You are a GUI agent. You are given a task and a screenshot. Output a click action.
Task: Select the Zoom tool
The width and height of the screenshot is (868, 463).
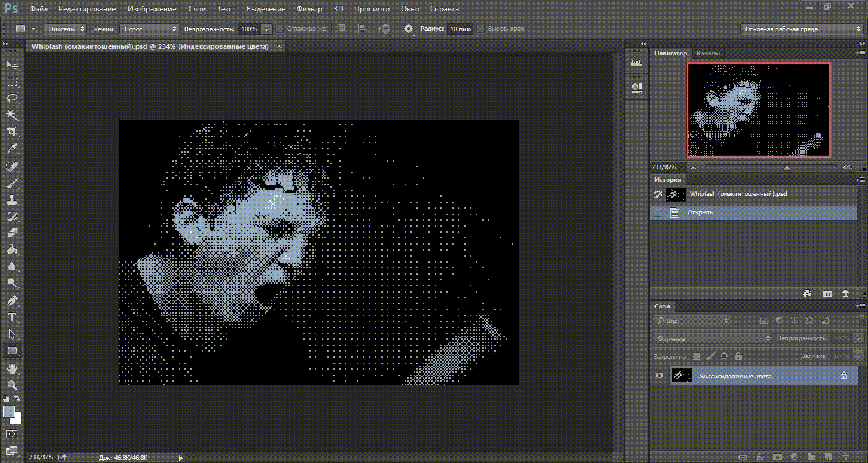coord(12,385)
